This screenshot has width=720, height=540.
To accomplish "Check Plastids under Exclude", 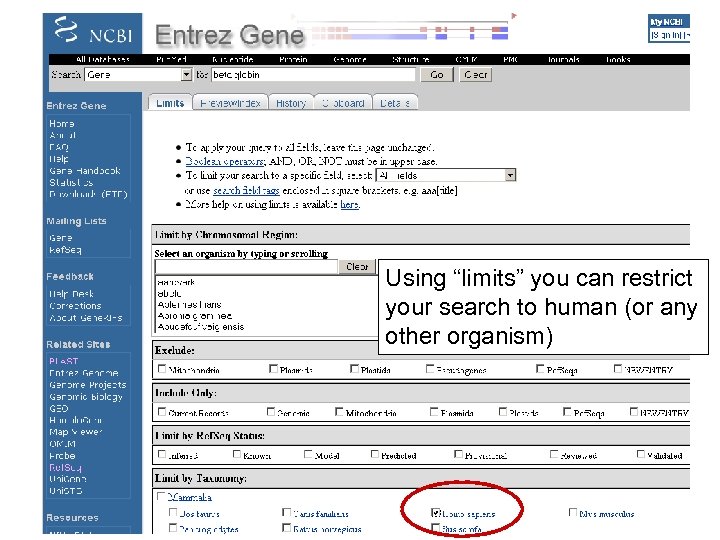I will coord(354,369).
